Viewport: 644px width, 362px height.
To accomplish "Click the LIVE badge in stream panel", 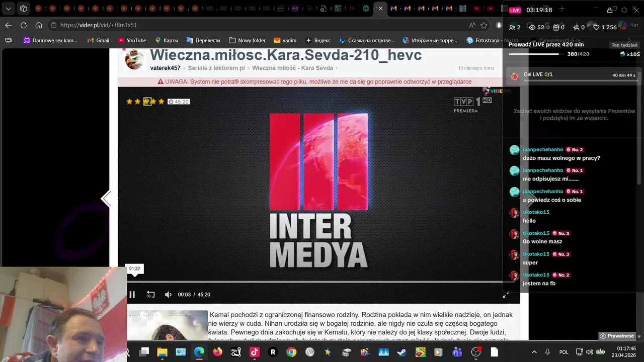I will click(515, 10).
